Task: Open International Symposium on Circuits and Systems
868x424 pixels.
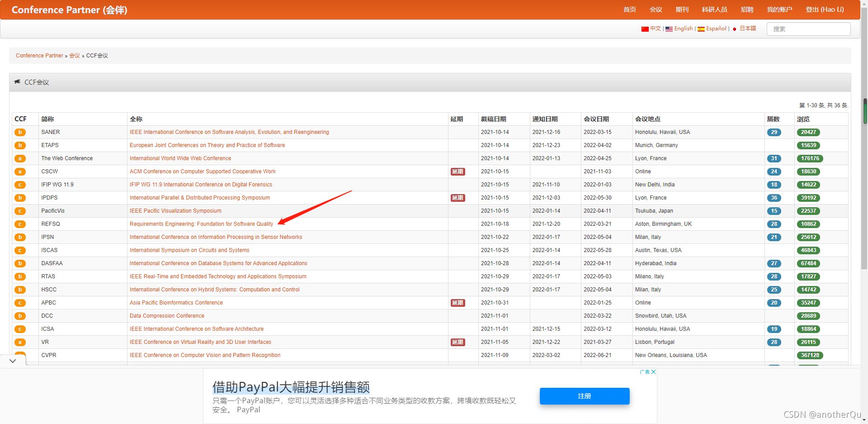Action: (189, 250)
